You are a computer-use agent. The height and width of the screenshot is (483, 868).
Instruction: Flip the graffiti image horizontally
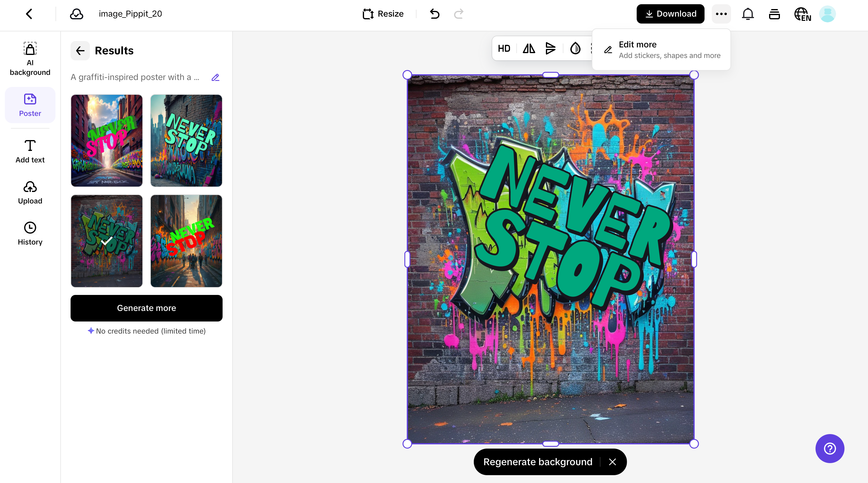[x=528, y=48]
